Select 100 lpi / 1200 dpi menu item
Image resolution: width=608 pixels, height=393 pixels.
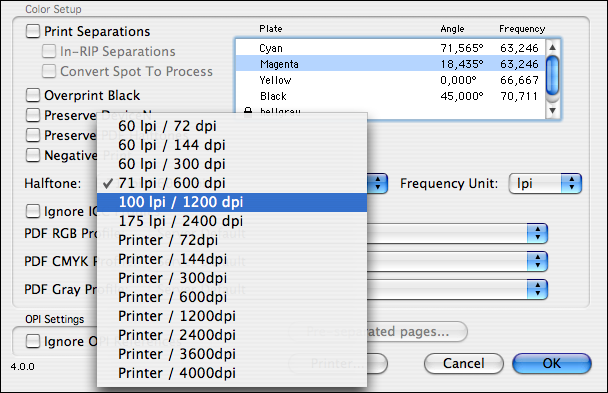(x=232, y=202)
